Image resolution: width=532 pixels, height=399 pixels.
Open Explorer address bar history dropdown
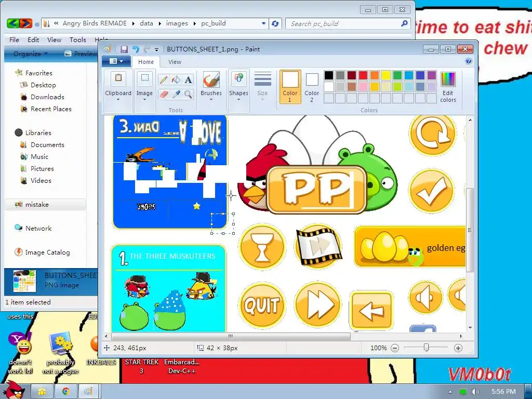point(263,23)
